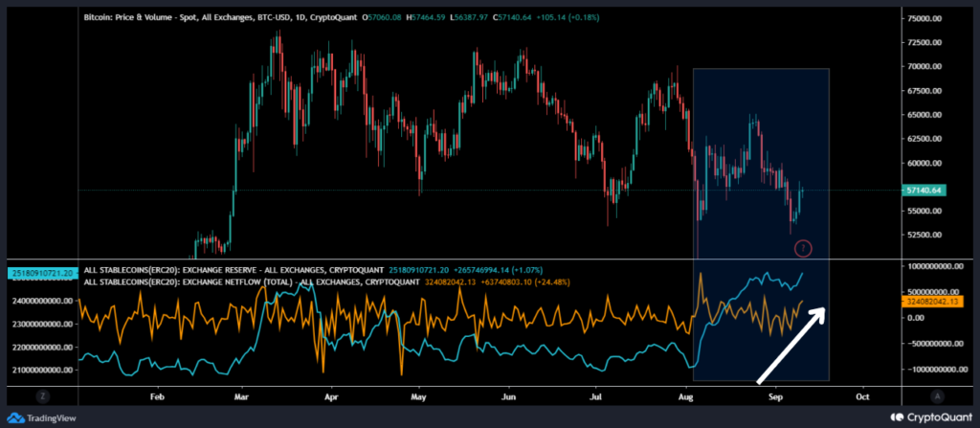The width and height of the screenshot is (980, 428).
Task: Click the 70000.00 price axis label
Action: pos(925,66)
